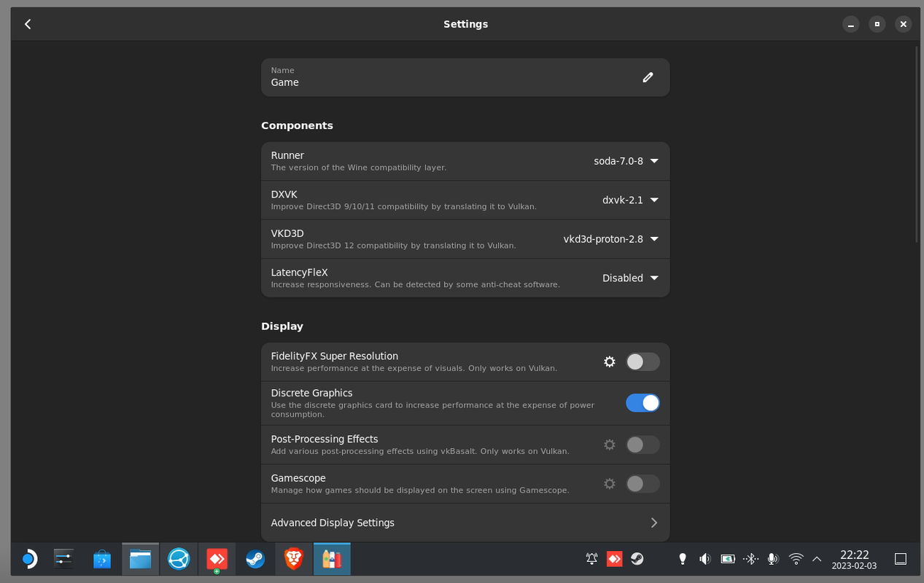
Task: Enable FidelityFX Super Resolution switch
Action: 642,361
